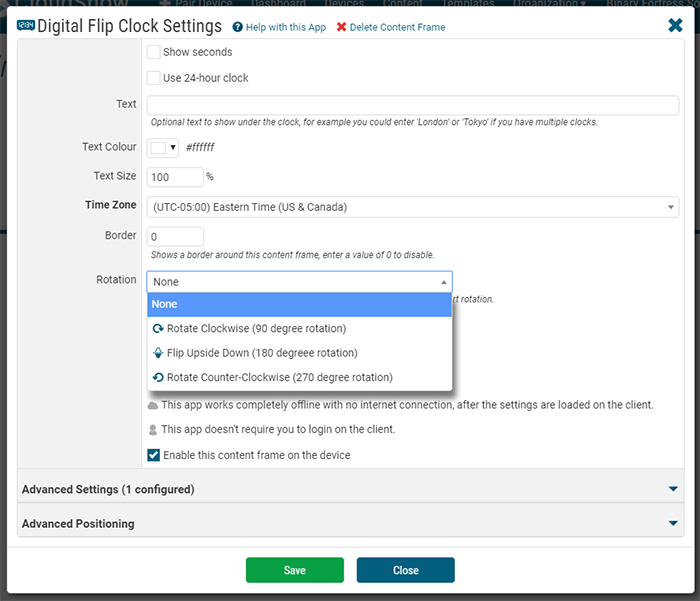The height and width of the screenshot is (601, 700).
Task: Click the Rotate Clockwise arrow icon
Action: pyautogui.click(x=157, y=329)
